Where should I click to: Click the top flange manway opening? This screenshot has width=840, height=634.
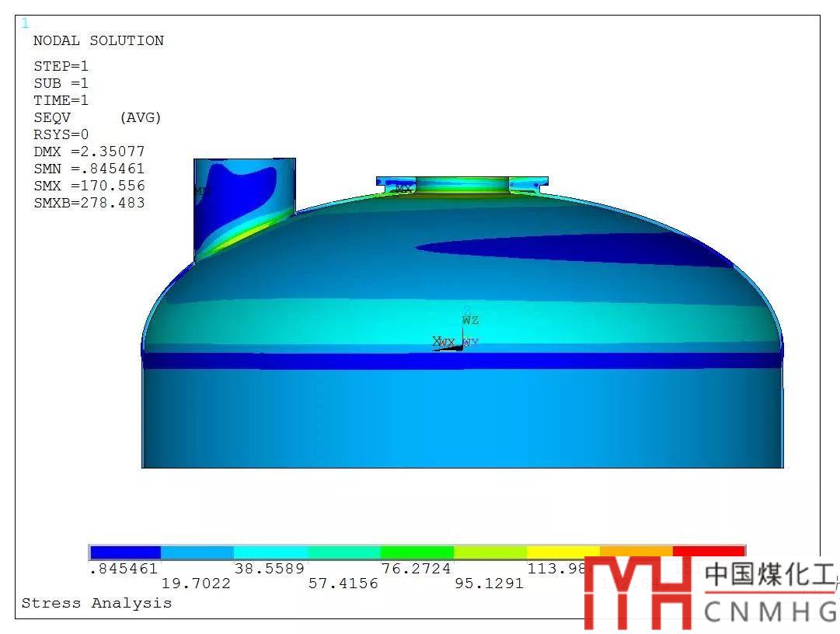click(462, 185)
